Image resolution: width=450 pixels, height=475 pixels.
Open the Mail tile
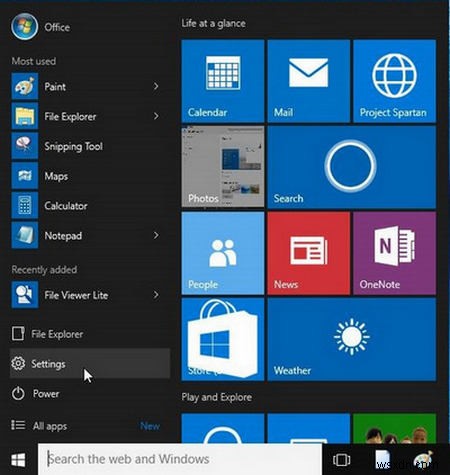tap(309, 81)
